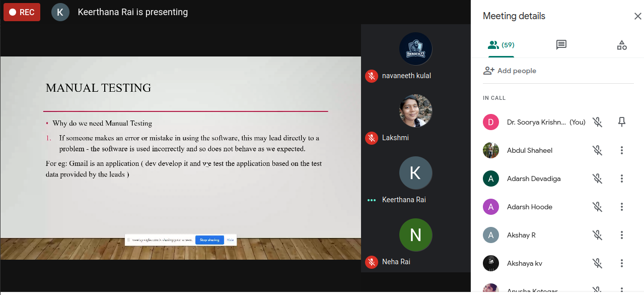Click the mic icon beside Akshay R
This screenshot has height=295, width=644.
coord(597,235)
